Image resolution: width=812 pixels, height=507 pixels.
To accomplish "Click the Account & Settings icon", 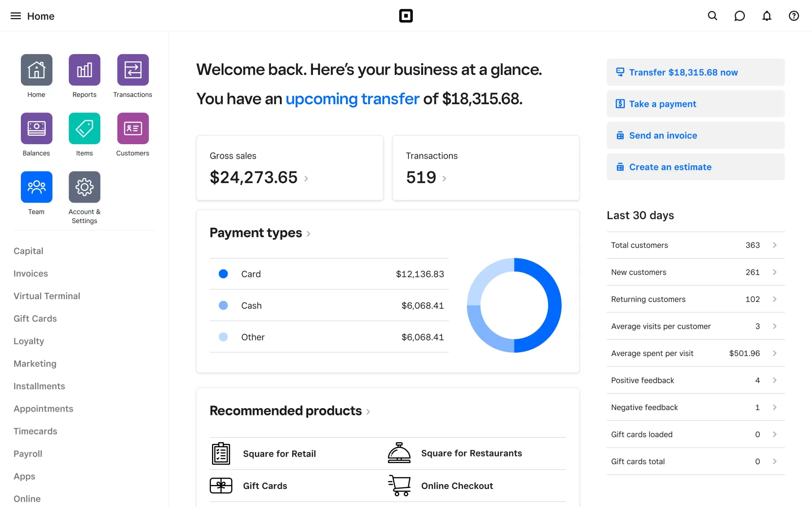I will click(84, 187).
